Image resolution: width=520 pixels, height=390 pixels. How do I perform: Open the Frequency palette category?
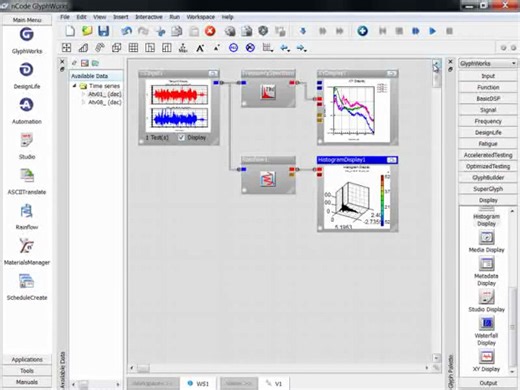tap(488, 121)
